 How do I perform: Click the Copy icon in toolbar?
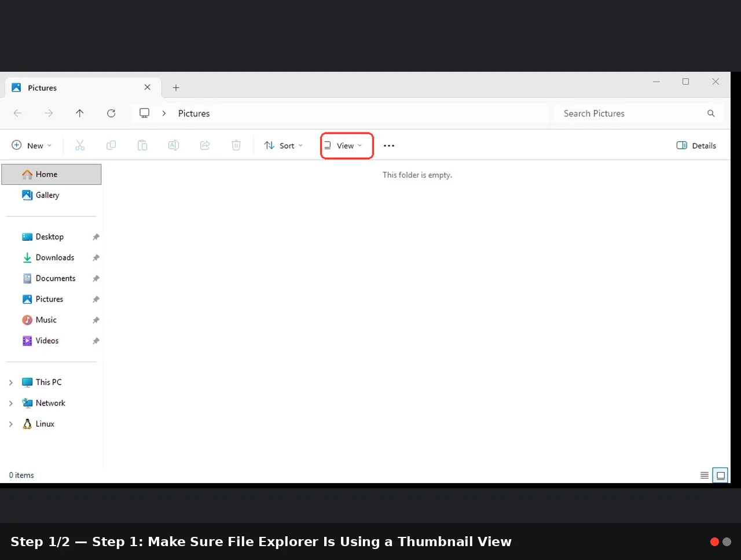point(111,146)
